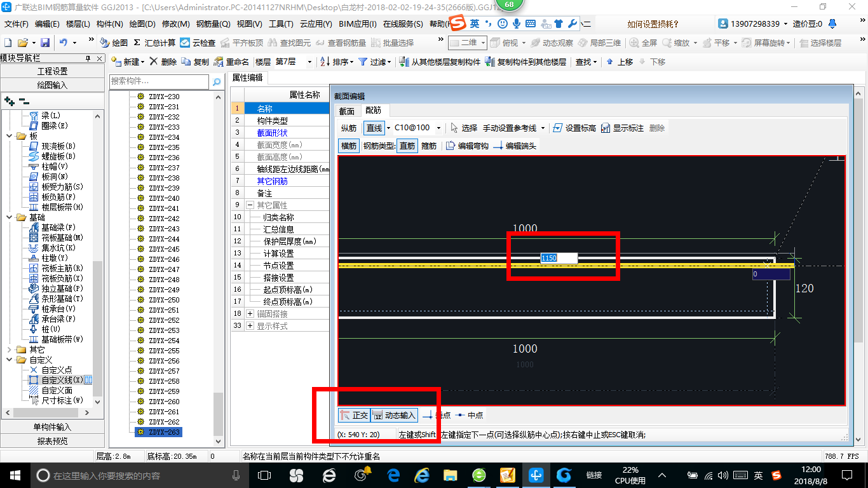The image size is (868, 488).
Task: Click the 搜索构件 search field
Action: [x=159, y=82]
